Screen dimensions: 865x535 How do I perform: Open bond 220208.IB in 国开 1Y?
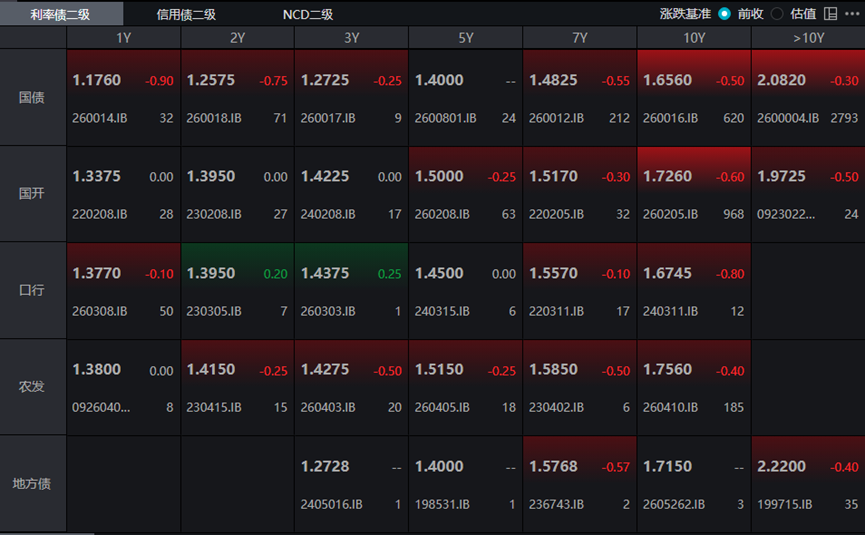click(x=100, y=214)
